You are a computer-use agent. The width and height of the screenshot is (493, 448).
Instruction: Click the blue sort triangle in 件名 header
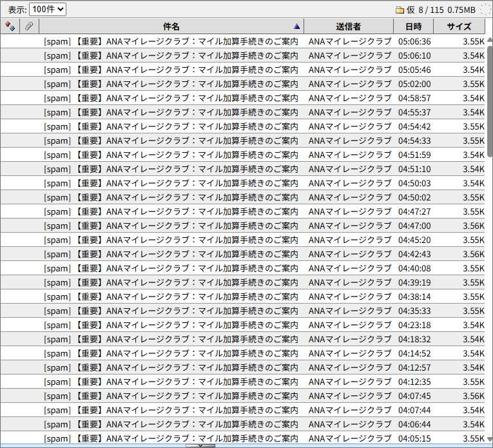[x=296, y=26]
